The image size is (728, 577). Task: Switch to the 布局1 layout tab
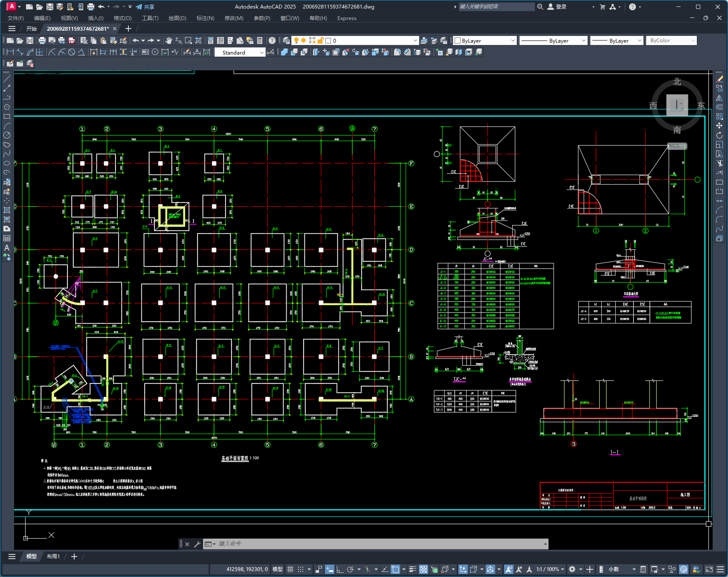(53, 557)
